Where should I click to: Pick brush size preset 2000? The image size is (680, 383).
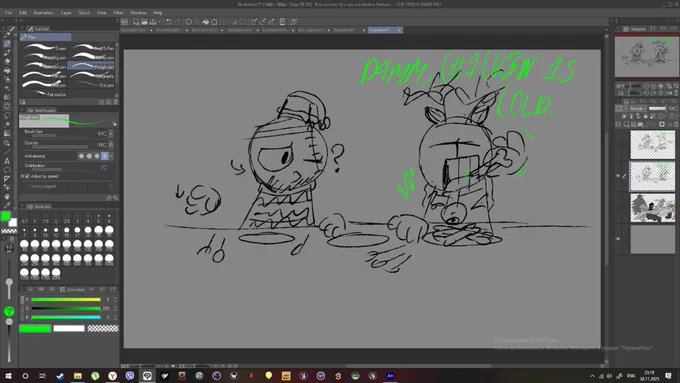56,274
